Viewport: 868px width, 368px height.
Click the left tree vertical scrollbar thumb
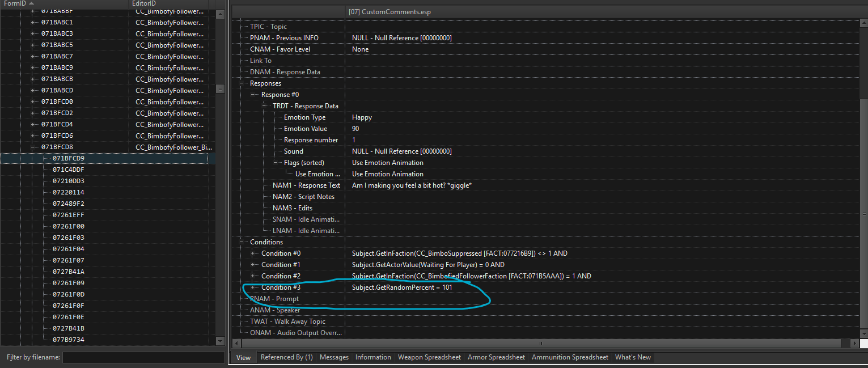221,89
